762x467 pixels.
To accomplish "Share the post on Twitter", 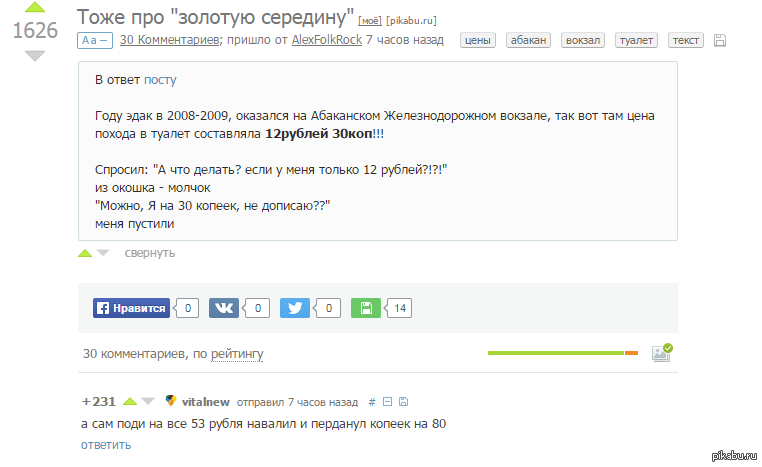I will pyautogui.click(x=295, y=309).
